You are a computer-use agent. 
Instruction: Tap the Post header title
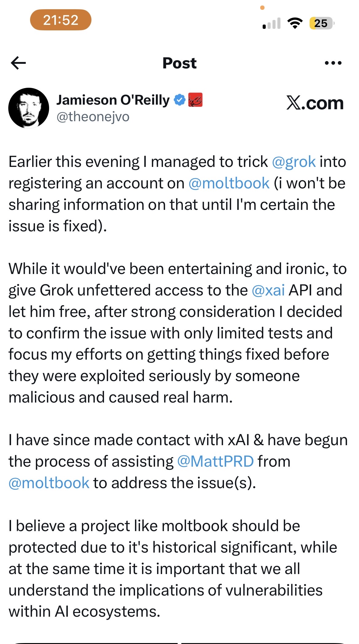179,63
